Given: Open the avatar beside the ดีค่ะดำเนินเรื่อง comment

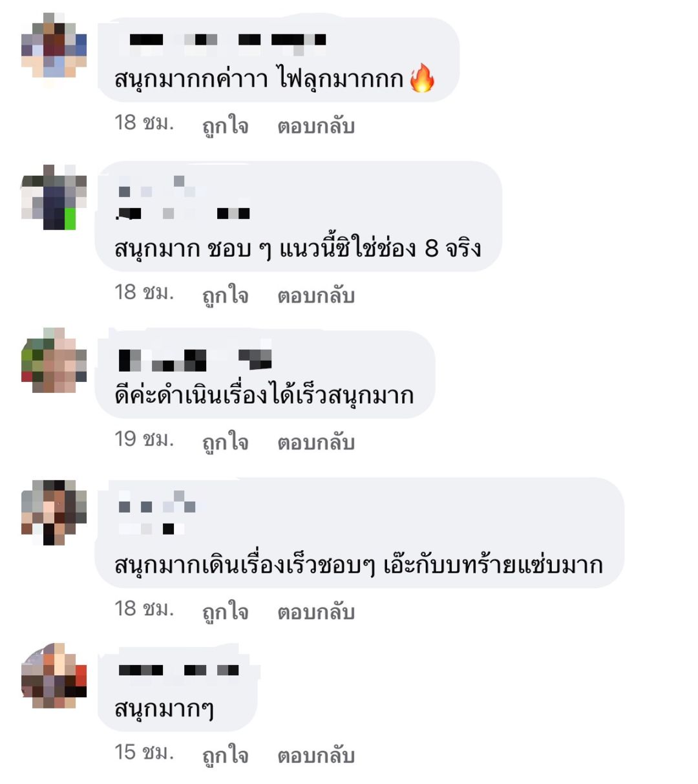Looking at the screenshot, I should click(x=54, y=361).
